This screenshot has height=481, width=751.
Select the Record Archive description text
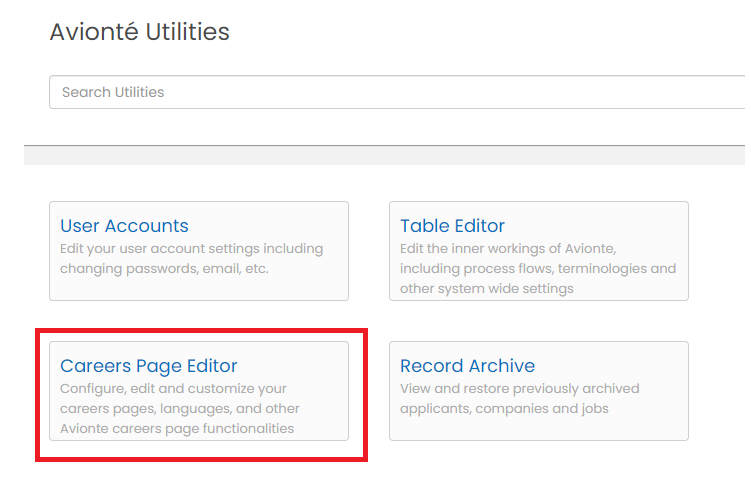pyautogui.click(x=520, y=399)
